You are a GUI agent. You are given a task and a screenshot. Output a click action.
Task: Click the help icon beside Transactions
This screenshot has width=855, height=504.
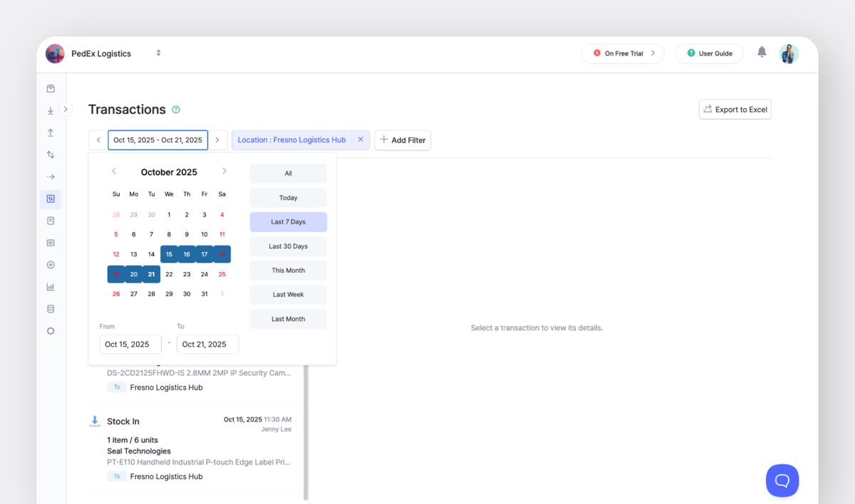tap(176, 110)
